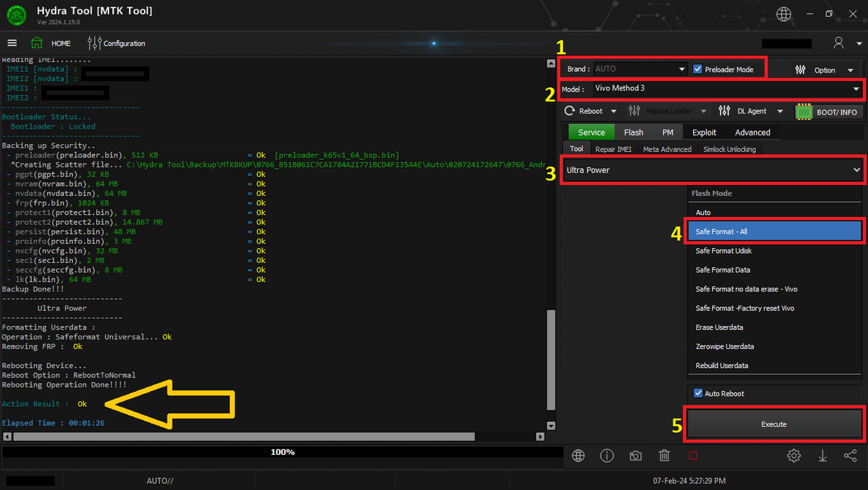The width and height of the screenshot is (868, 490).
Task: Expand the DL Agent dropdown arrow
Action: tap(781, 112)
